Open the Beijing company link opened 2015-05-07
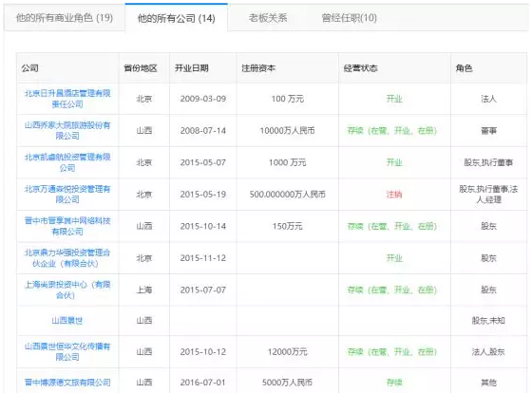 point(67,162)
